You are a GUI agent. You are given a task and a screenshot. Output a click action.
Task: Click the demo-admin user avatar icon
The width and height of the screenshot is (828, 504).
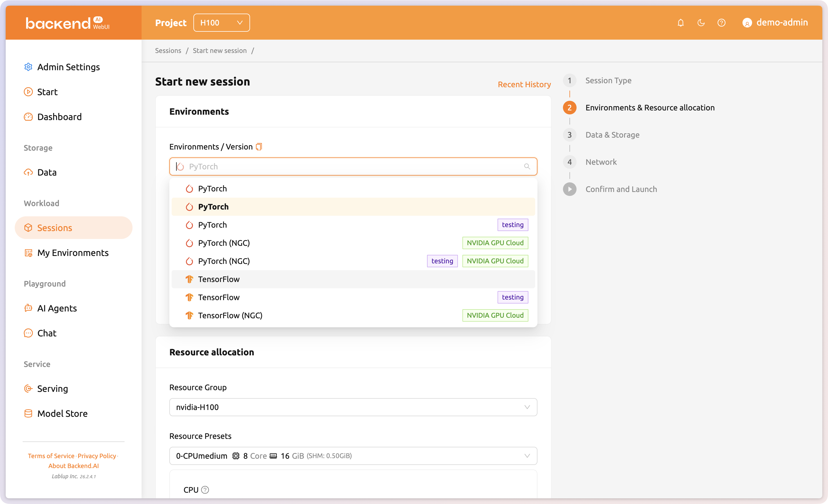747,23
